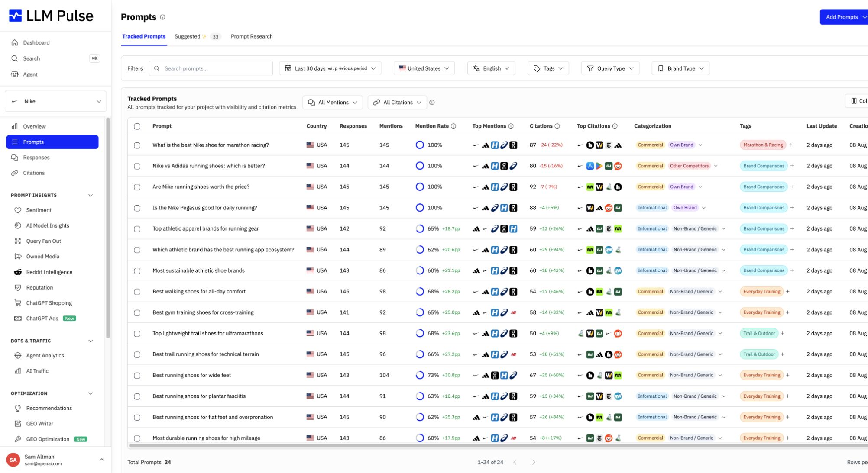Viewport: 868px width, 473px height.
Task: Check the top athletic apparel brands row
Action: click(x=137, y=229)
